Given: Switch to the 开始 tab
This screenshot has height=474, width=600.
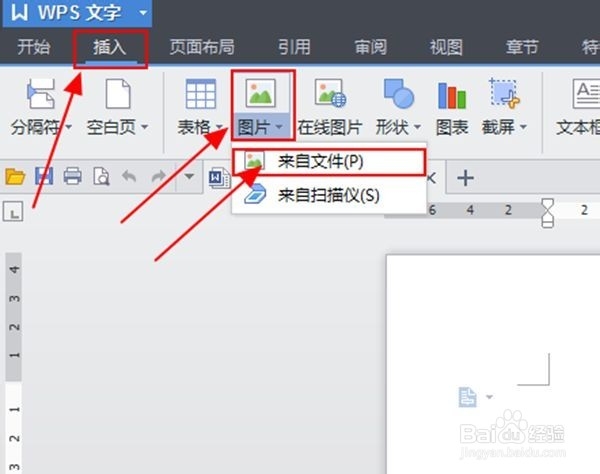Looking at the screenshot, I should [33, 47].
